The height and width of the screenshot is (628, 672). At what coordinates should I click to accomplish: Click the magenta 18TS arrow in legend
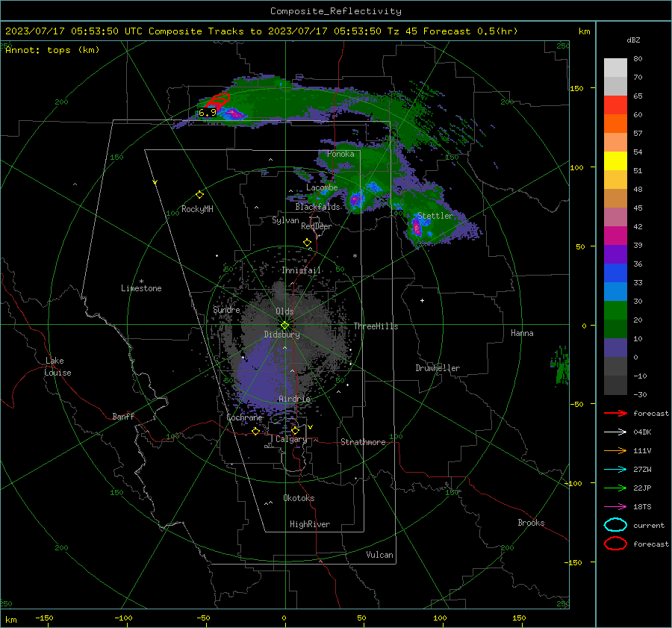click(615, 507)
